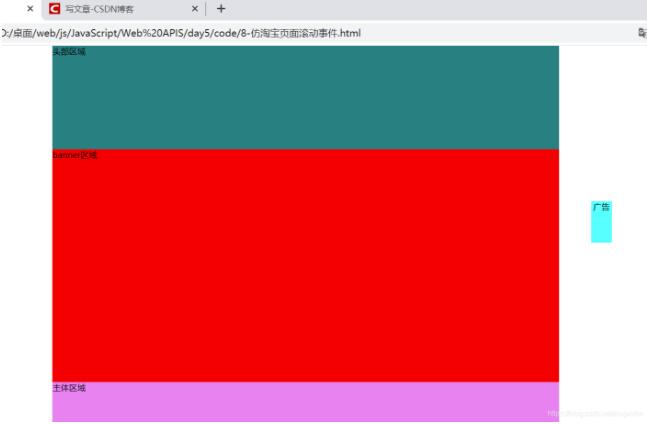This screenshot has height=424, width=652.
Task: Click the cyan 广告 sidebar box
Action: (x=601, y=222)
